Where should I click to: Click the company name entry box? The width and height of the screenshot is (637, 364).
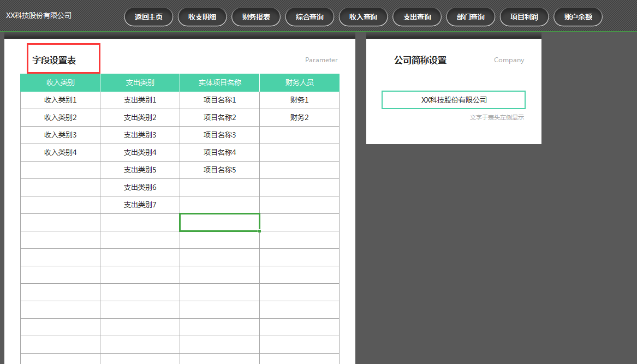point(453,100)
